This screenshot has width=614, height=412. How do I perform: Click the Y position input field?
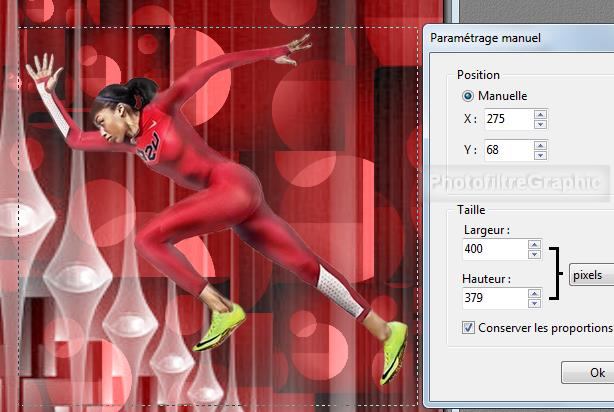[x=508, y=150]
